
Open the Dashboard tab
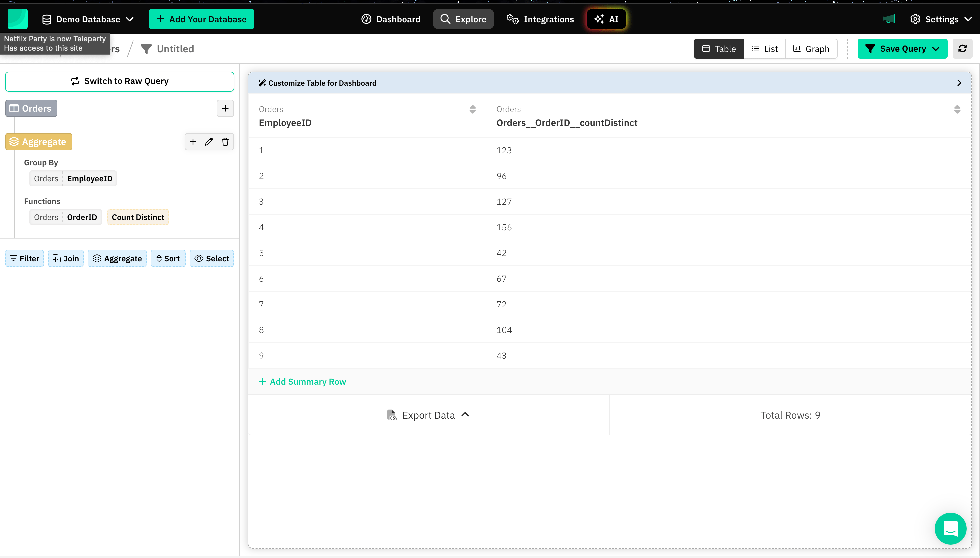pyautogui.click(x=391, y=19)
